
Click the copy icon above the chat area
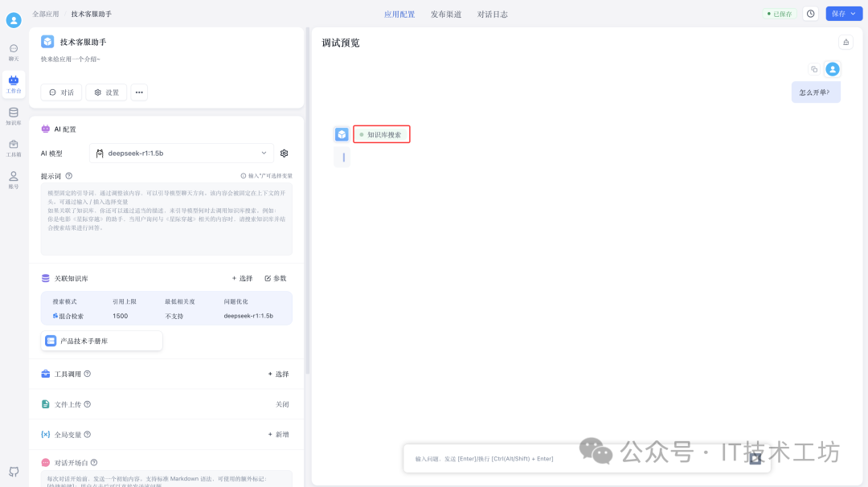(x=813, y=69)
